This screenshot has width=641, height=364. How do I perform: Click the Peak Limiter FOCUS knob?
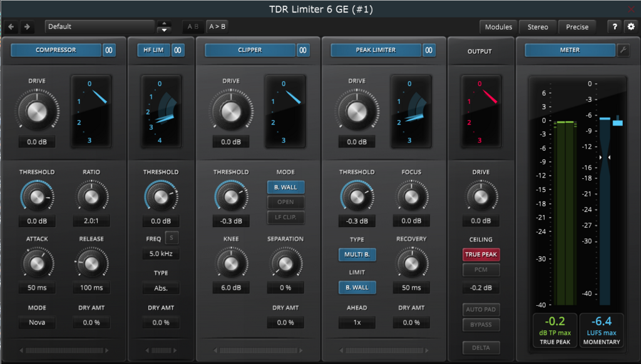411,197
